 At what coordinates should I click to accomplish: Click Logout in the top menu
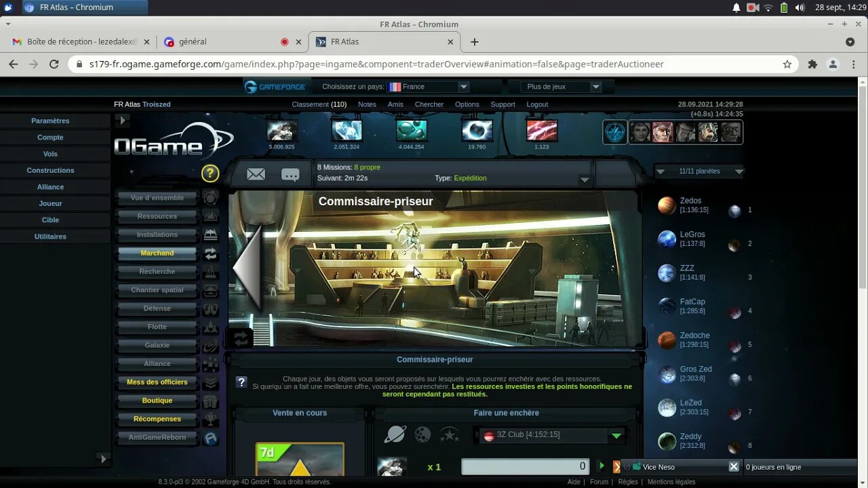click(x=537, y=104)
